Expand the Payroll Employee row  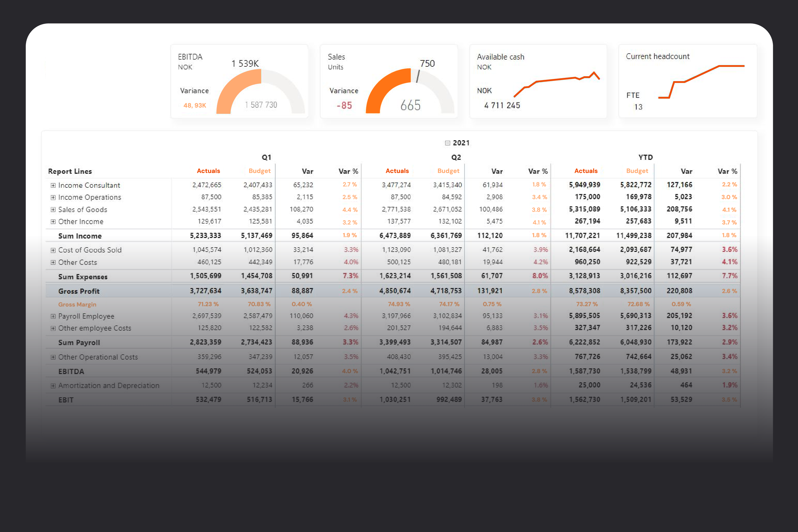point(53,316)
